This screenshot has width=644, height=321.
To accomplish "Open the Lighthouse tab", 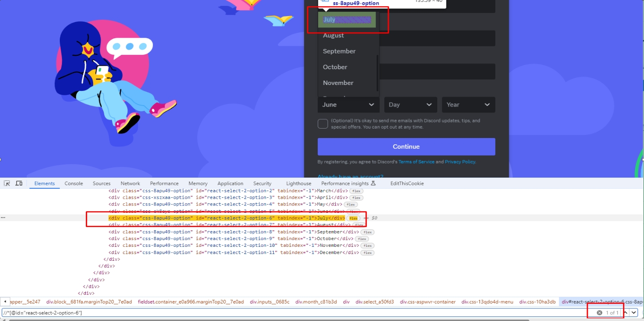I will [x=299, y=183].
